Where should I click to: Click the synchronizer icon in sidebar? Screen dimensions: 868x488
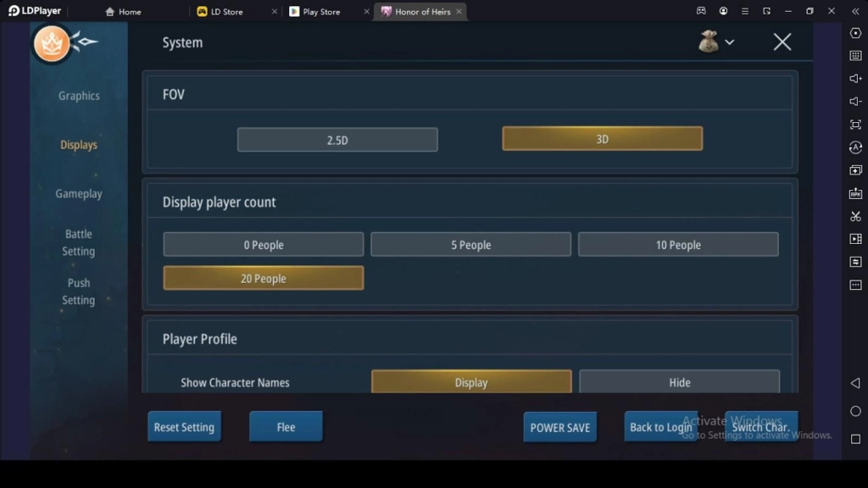tap(855, 262)
